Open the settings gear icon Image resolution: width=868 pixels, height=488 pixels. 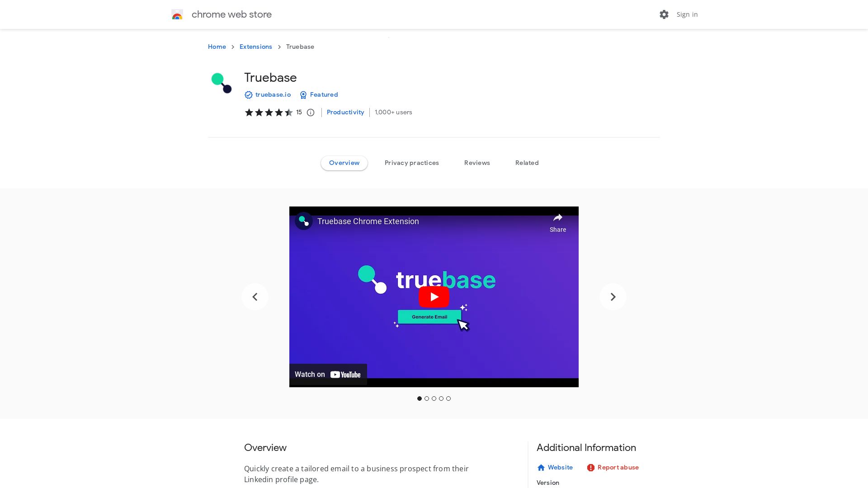[664, 14]
